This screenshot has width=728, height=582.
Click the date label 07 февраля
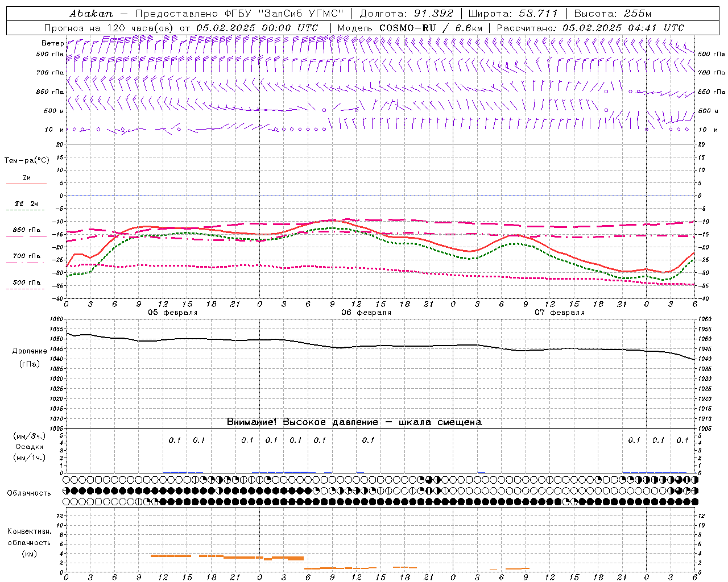560,313
